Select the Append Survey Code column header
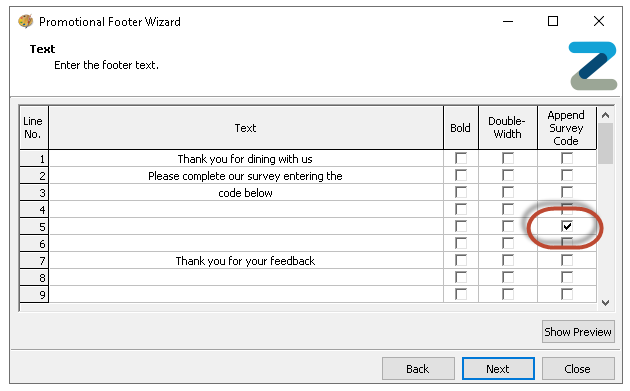The height and width of the screenshot is (391, 630). (x=567, y=128)
